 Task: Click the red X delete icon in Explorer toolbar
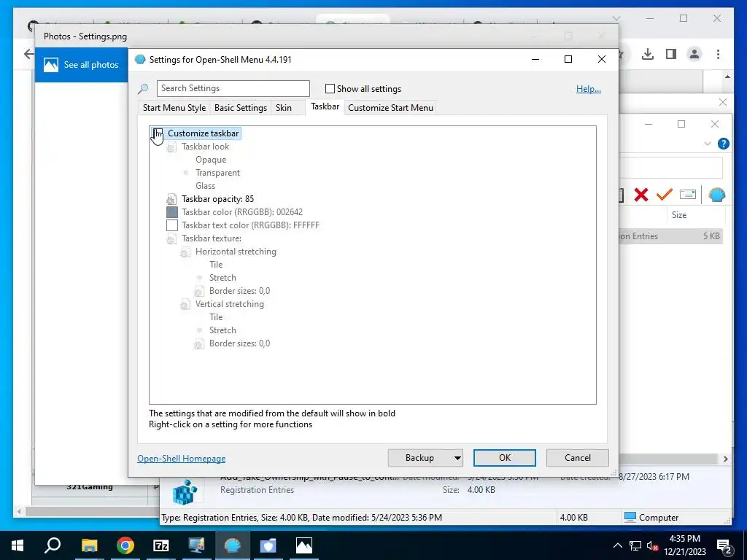tap(641, 194)
